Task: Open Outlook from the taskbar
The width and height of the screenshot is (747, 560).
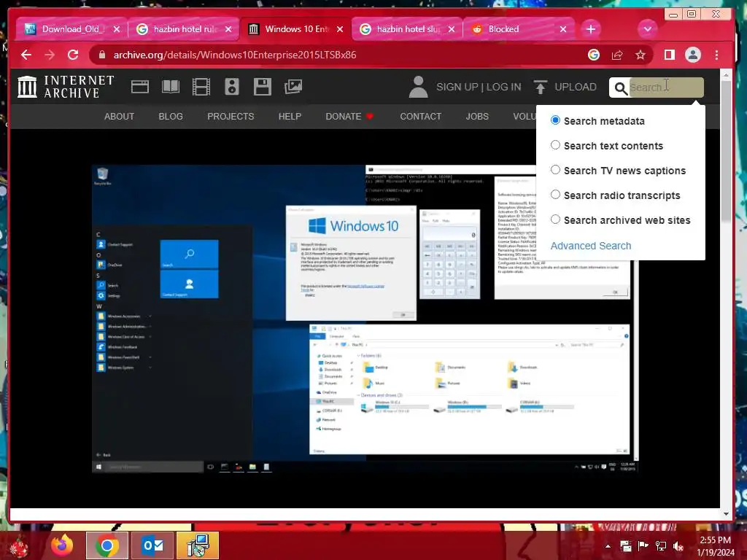Action: pos(152,545)
